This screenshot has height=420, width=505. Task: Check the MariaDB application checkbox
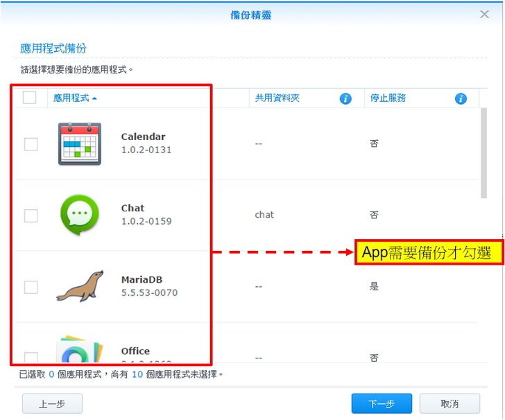point(31,287)
